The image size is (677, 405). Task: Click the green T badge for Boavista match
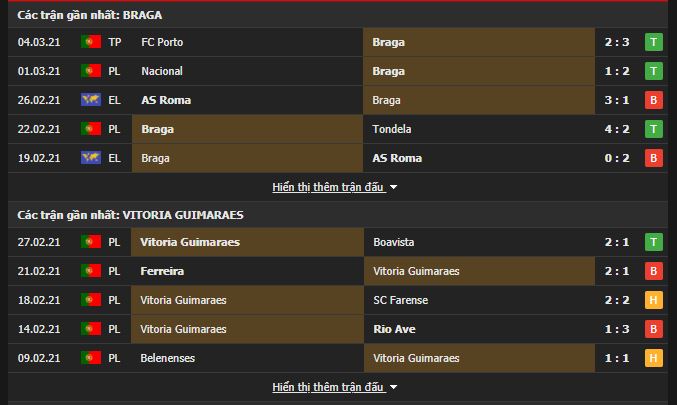pyautogui.click(x=653, y=242)
